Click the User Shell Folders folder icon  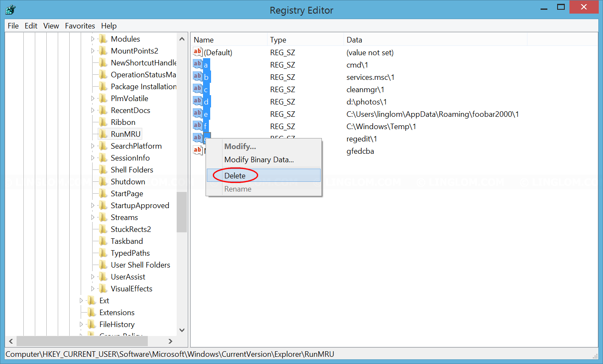coord(103,265)
